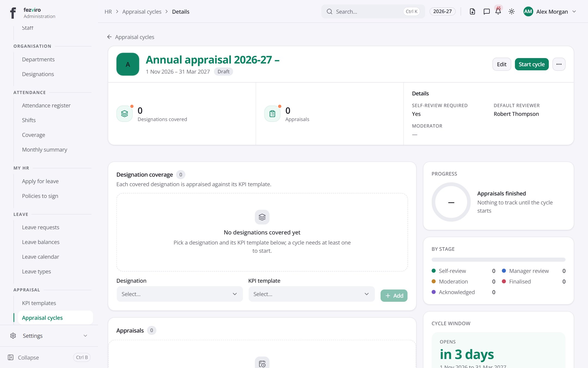Click the empty-state layers icon
The image size is (588, 368).
pyautogui.click(x=262, y=217)
